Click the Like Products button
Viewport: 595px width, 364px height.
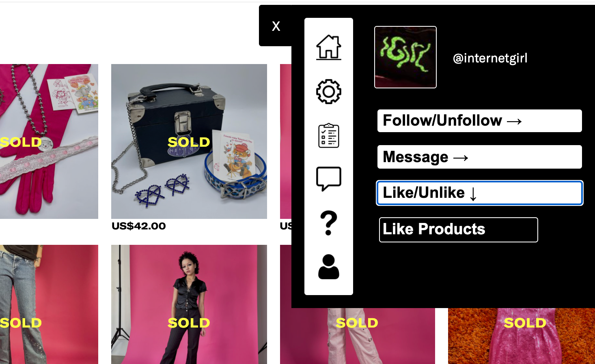[459, 230]
